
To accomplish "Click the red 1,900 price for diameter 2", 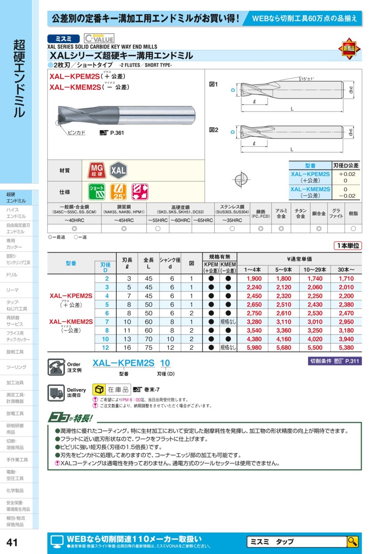I will (x=253, y=279).
